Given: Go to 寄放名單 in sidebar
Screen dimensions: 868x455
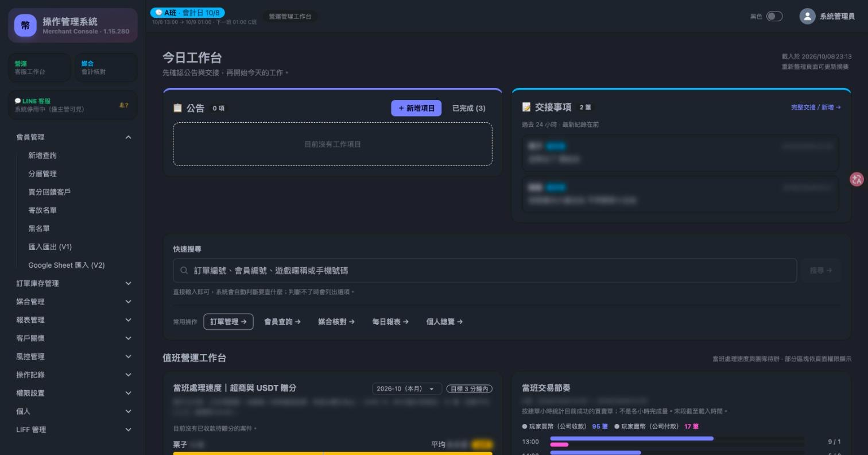Looking at the screenshot, I should tap(42, 210).
